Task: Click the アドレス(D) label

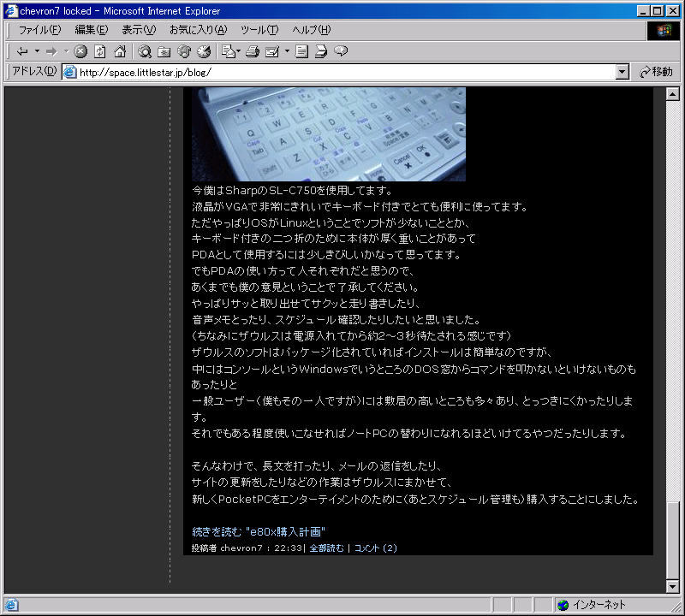Action: (34, 71)
